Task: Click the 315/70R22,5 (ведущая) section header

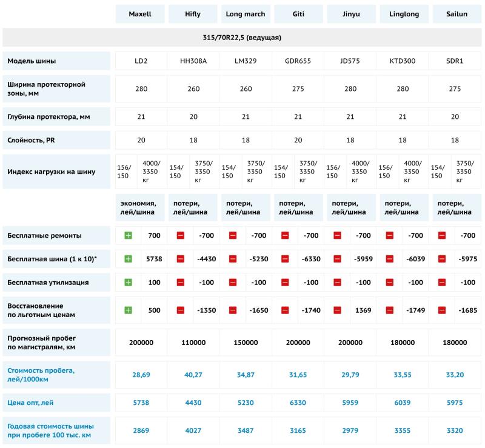Action: tap(242, 38)
